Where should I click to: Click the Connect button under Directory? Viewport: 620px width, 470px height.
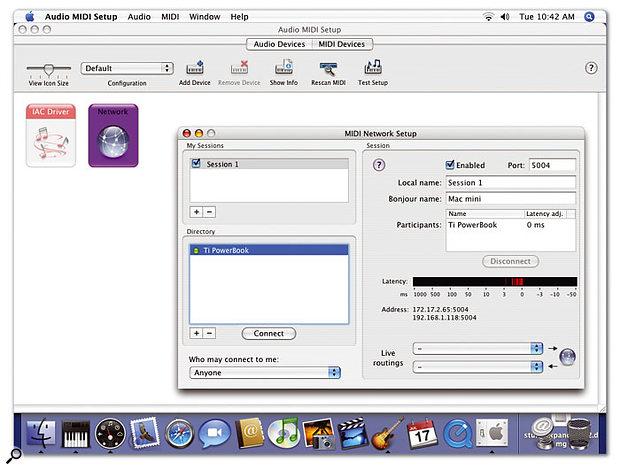point(268,333)
